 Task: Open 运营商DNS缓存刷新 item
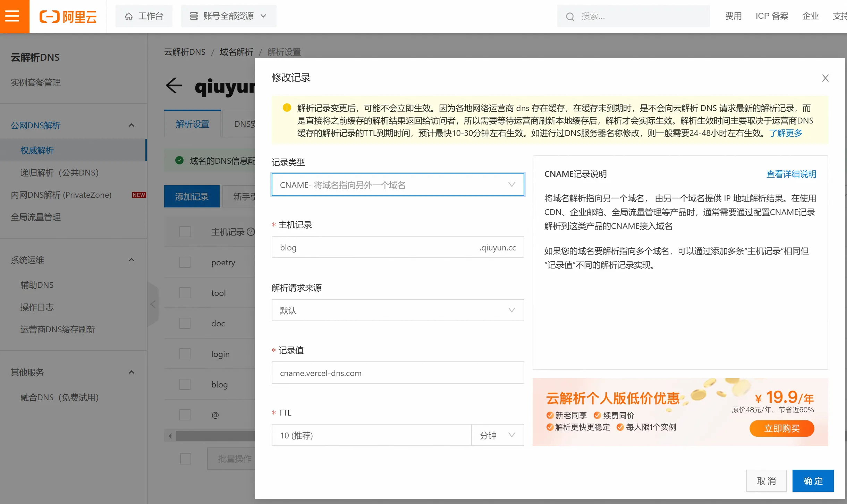click(58, 329)
